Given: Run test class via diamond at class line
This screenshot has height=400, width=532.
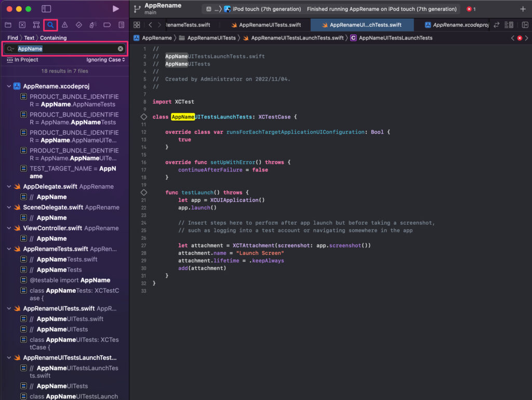Looking at the screenshot, I should [144, 117].
